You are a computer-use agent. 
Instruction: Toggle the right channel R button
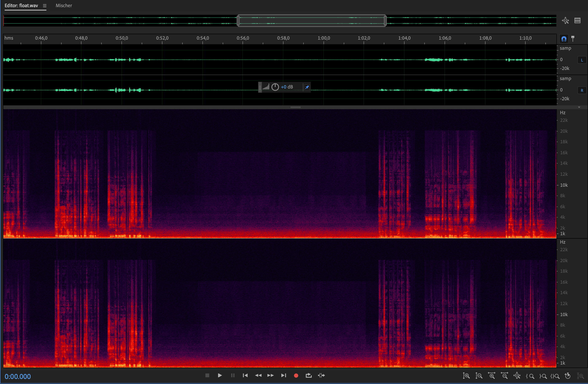[582, 90]
